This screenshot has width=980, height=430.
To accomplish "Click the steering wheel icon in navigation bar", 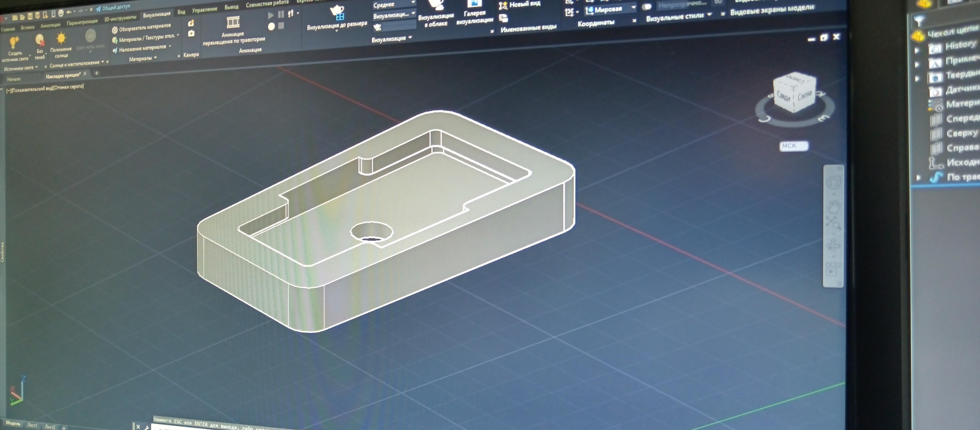I will [834, 182].
